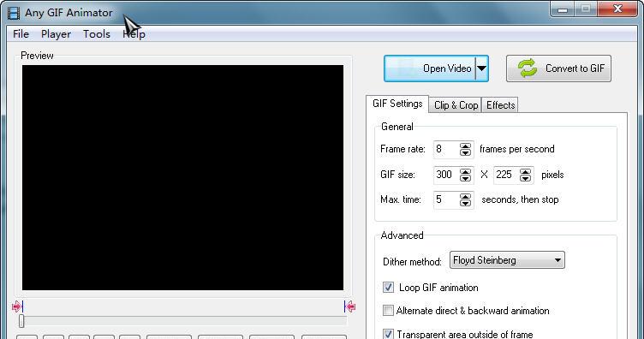Increase Max. time with the up arrow

pyautogui.click(x=465, y=197)
